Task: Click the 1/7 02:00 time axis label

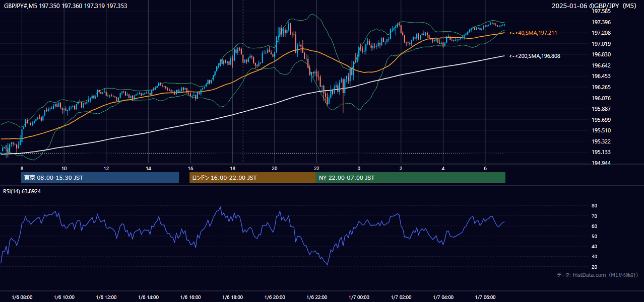Action: point(401,297)
